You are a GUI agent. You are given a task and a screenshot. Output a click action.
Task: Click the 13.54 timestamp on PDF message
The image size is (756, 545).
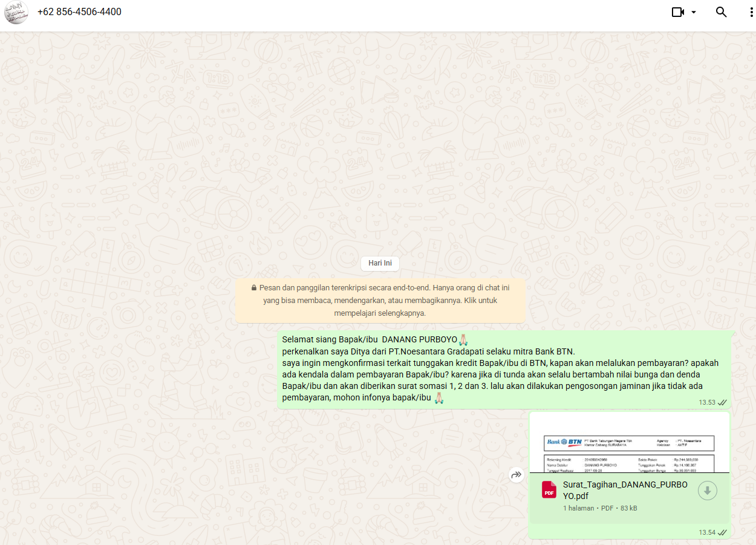click(x=707, y=532)
